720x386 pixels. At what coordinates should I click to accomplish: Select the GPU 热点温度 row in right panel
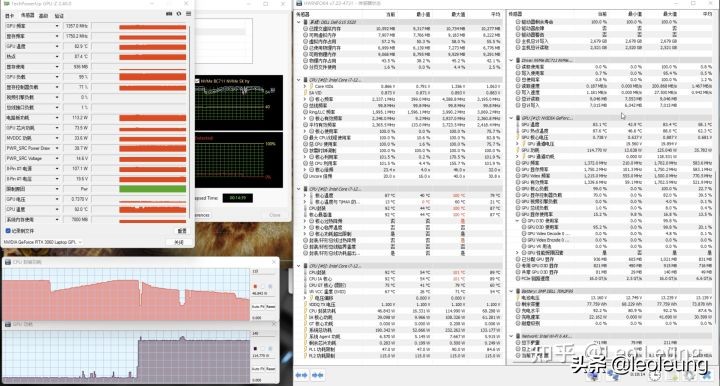coord(613,131)
